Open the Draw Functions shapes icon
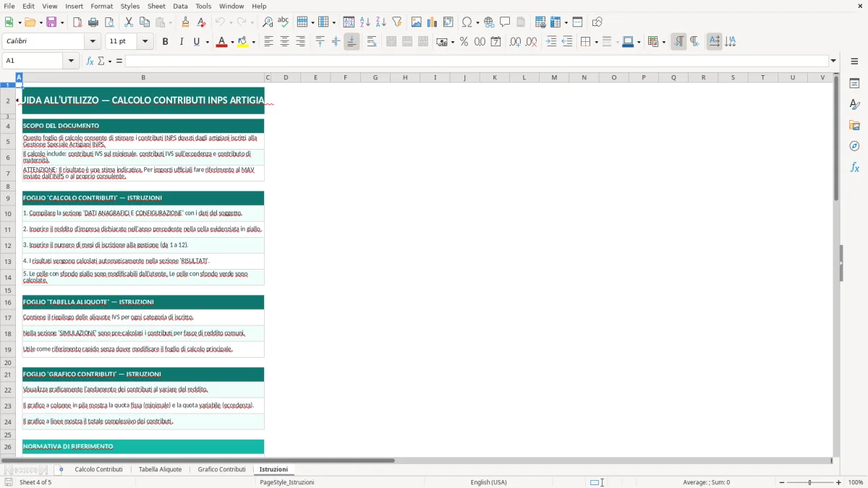The height and width of the screenshot is (488, 868). (597, 22)
